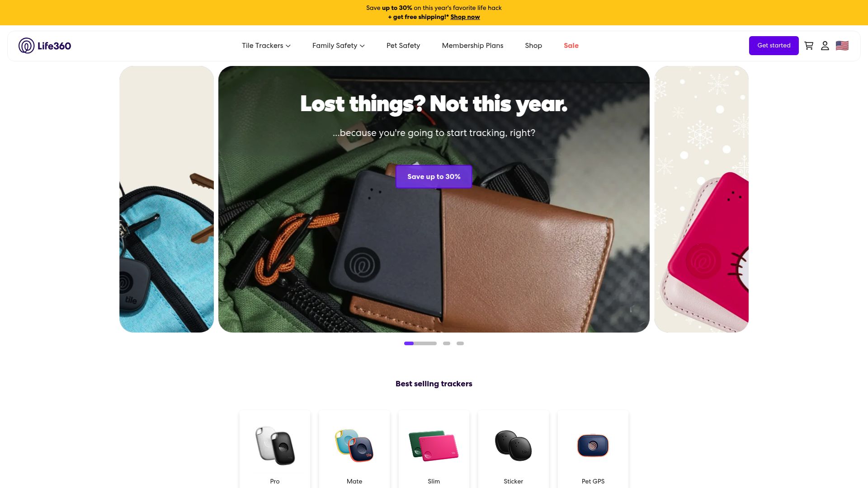Follow the Shop now banner link
The image size is (868, 488).
(x=465, y=17)
